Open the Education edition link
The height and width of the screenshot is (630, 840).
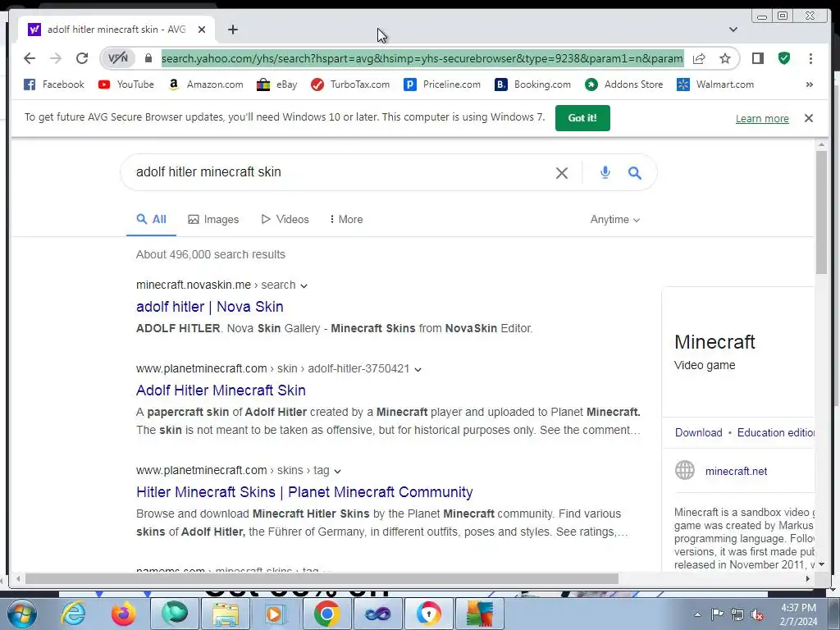(776, 432)
